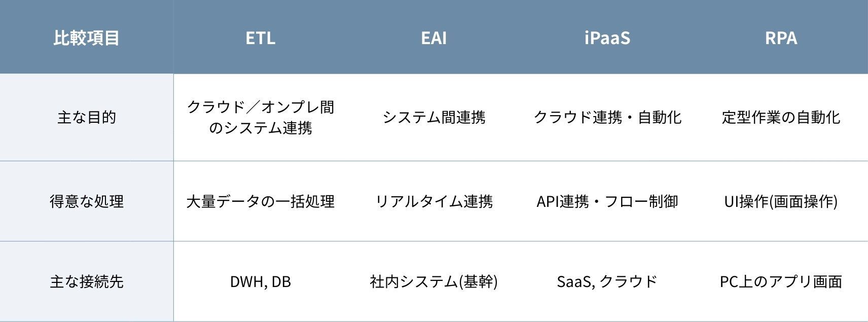The image size is (868, 322).
Task: Select the システム間連携 cell
Action: click(434, 118)
